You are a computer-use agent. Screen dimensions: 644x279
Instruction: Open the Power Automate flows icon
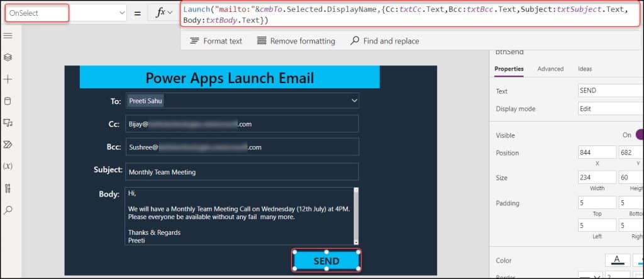tap(8, 144)
